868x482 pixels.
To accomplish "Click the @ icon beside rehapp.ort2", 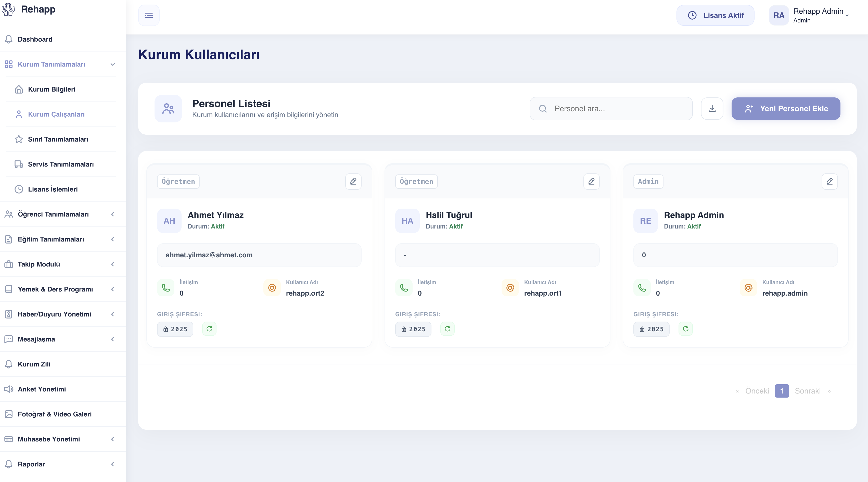I will 272,287.
